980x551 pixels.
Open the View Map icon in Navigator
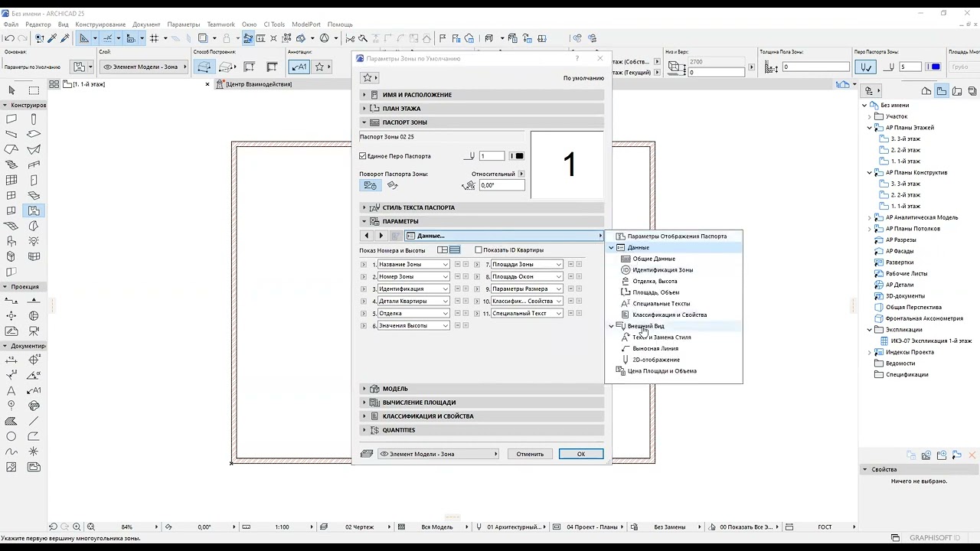[x=942, y=91]
